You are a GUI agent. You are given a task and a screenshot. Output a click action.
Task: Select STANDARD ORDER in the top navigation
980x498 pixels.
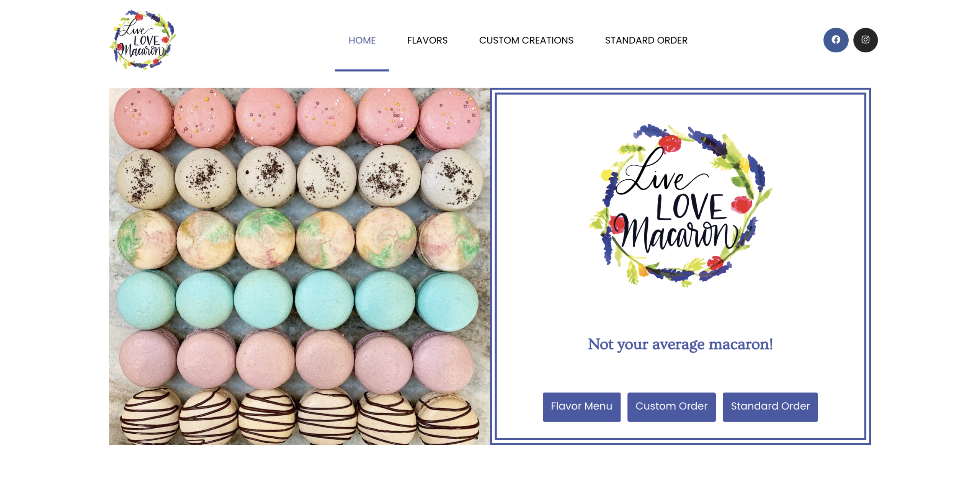(x=645, y=40)
